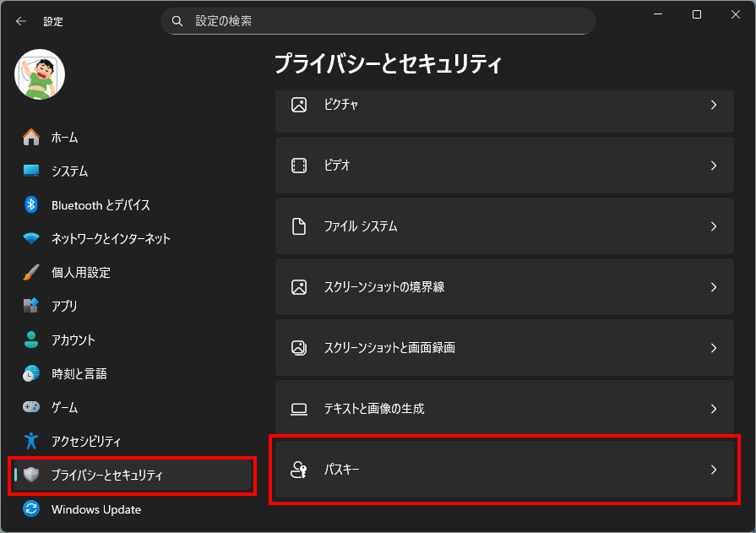The width and height of the screenshot is (756, 533).
Task: Click the user profile avatar picture
Action: pos(40,73)
